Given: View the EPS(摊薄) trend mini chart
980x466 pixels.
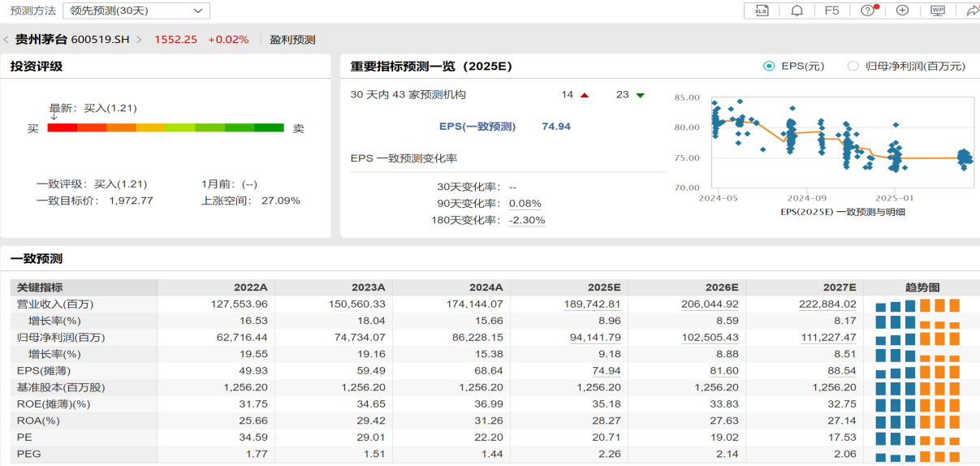Looking at the screenshot, I should 917,371.
